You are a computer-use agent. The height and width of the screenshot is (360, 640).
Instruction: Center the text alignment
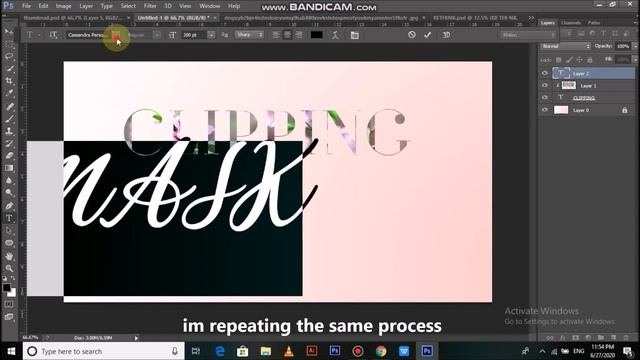point(288,35)
